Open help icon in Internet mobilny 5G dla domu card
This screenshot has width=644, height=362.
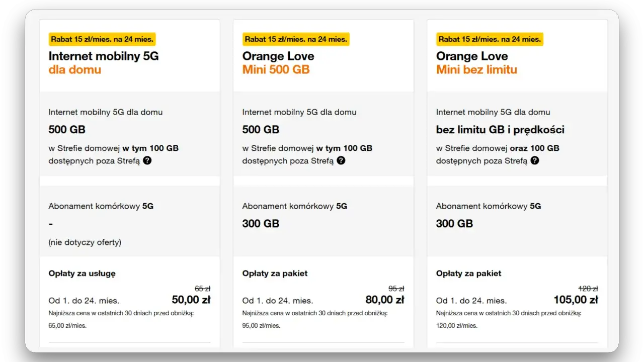(147, 161)
